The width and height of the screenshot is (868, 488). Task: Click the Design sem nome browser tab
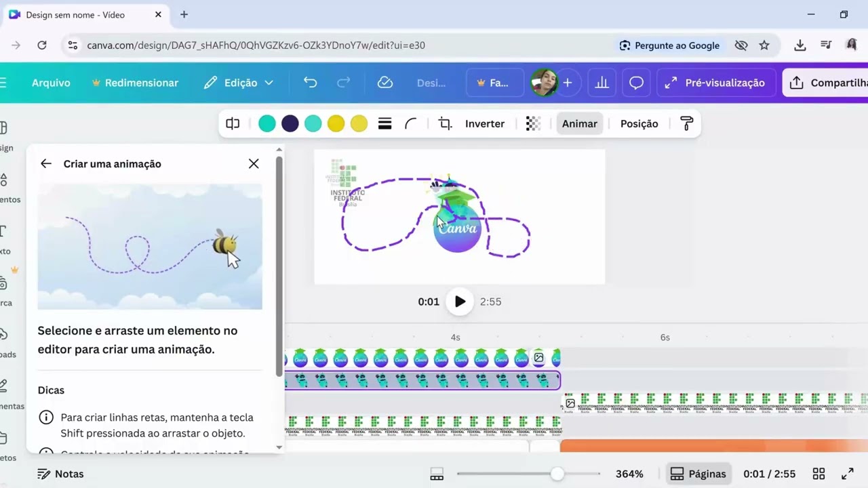85,14
